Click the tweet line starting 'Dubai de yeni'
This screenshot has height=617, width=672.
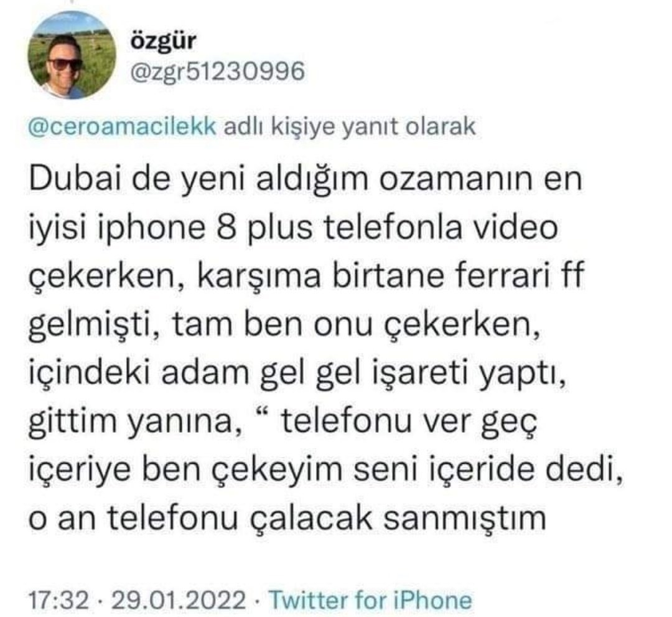[306, 177]
